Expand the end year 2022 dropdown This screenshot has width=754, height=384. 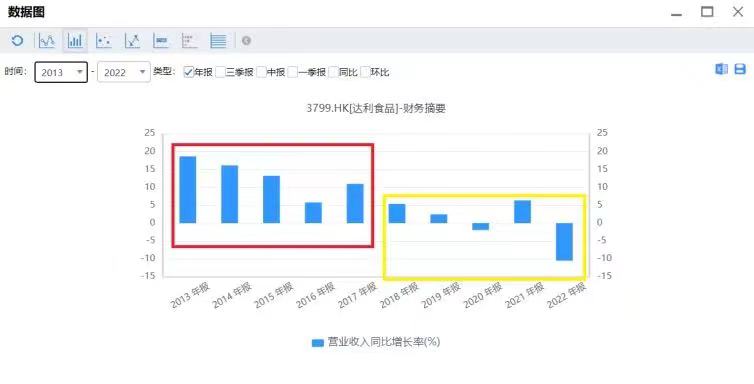click(x=124, y=72)
